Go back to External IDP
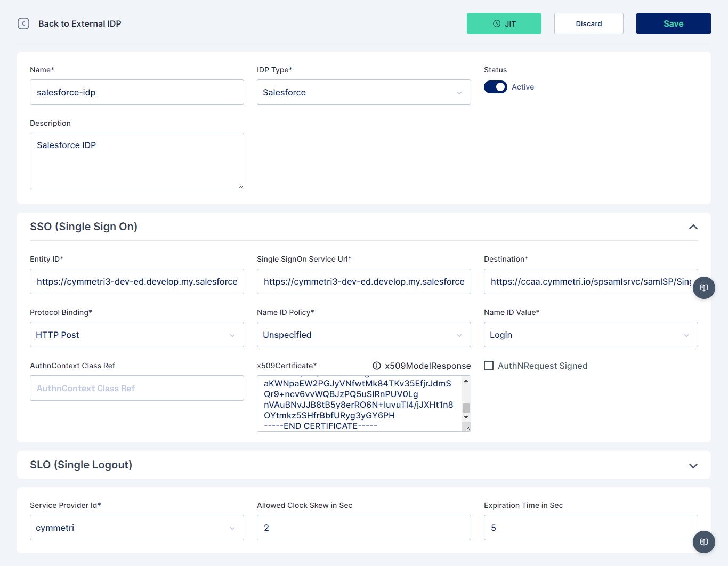 pos(80,23)
